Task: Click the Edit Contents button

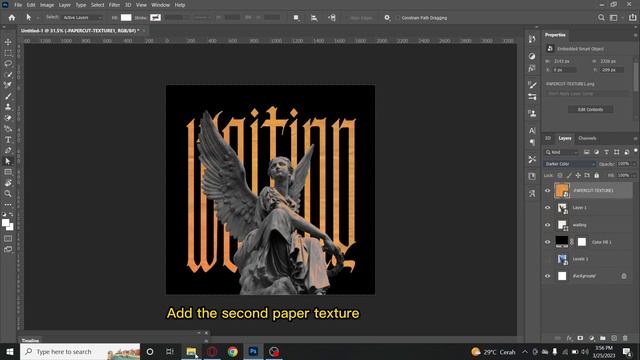Action: tap(590, 109)
